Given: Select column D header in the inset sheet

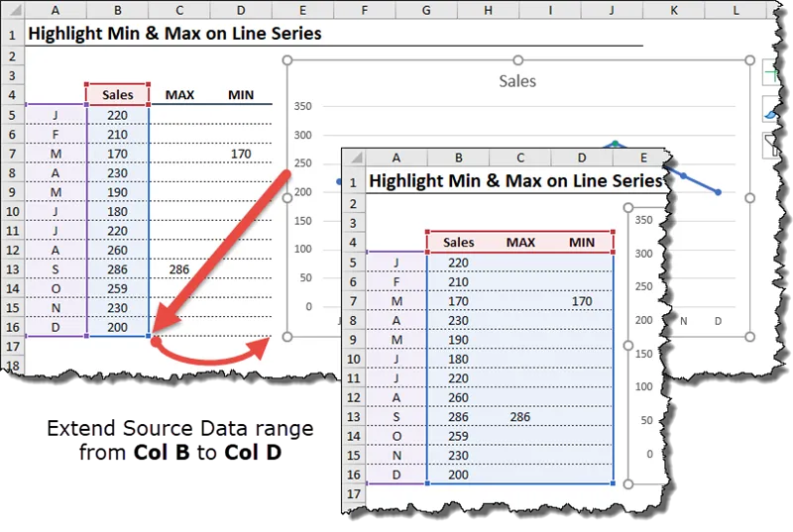Looking at the screenshot, I should coord(582,158).
